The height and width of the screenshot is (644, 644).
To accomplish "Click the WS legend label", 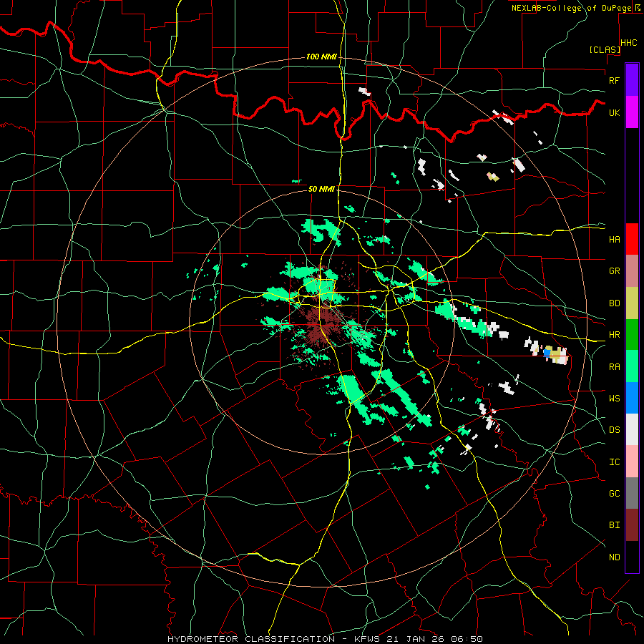I will (614, 398).
